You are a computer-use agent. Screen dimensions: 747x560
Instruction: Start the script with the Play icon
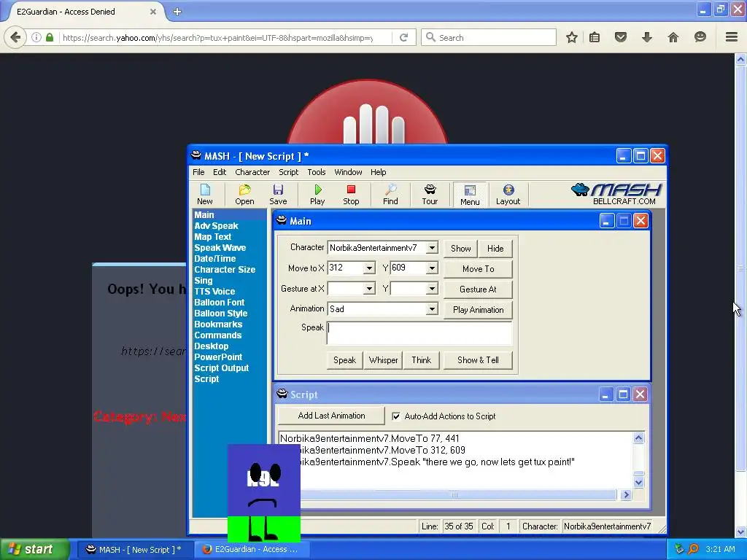point(317,194)
